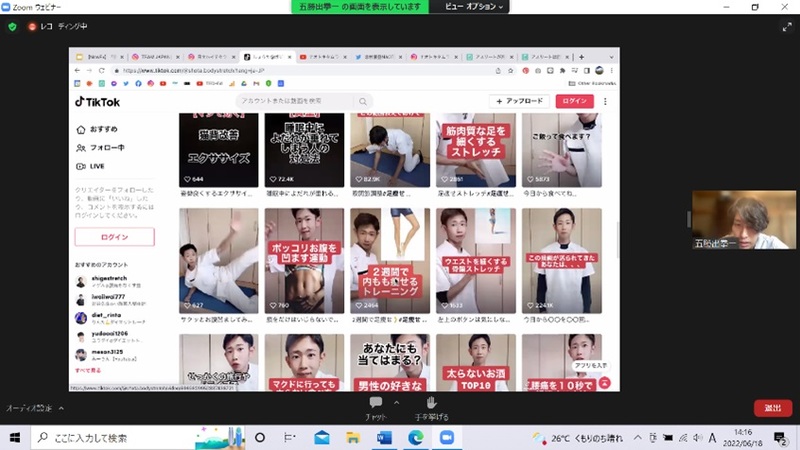
Task: Click the red 'see all' accounts link
Action: [x=88, y=370]
